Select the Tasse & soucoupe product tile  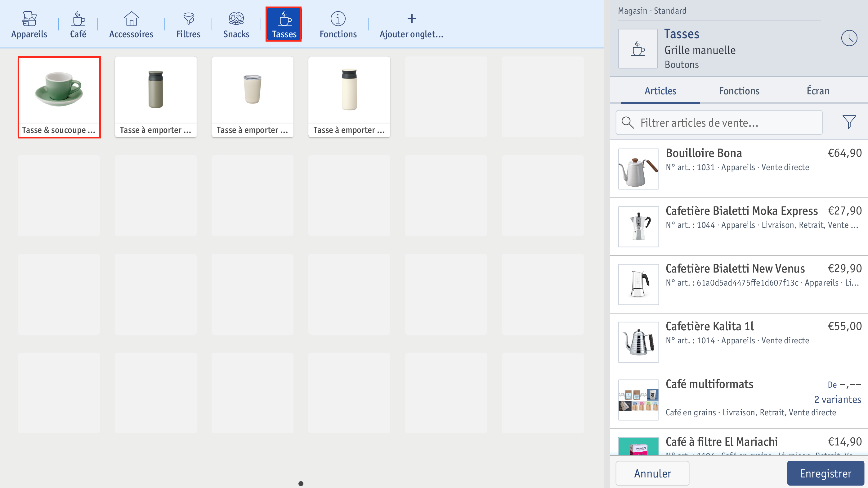click(x=59, y=97)
